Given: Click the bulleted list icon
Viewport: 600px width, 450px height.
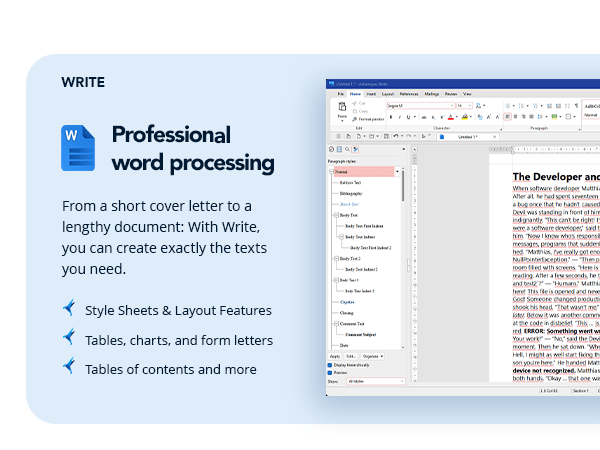Looking at the screenshot, I should click(508, 106).
